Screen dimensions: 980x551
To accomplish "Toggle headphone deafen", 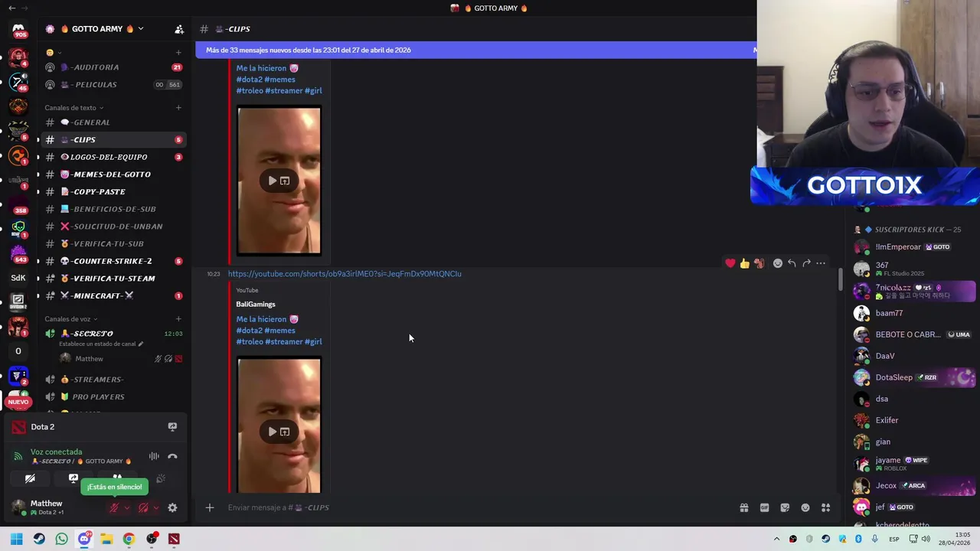I will [143, 507].
